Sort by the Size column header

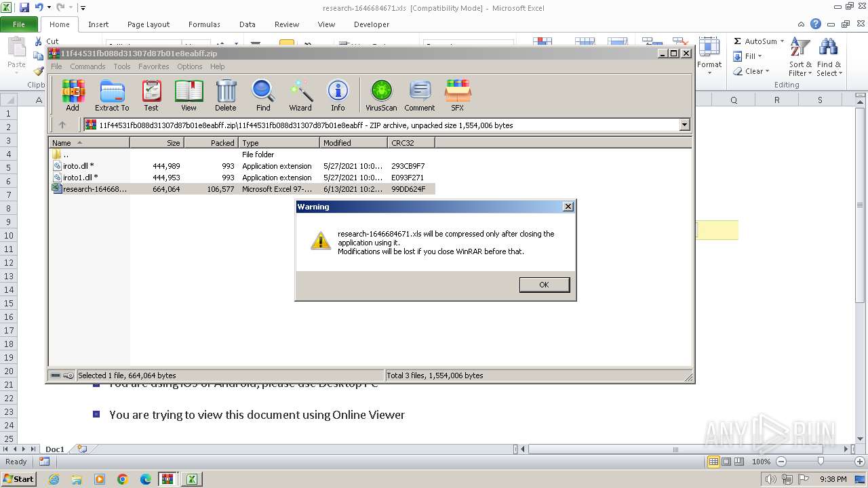coord(157,143)
